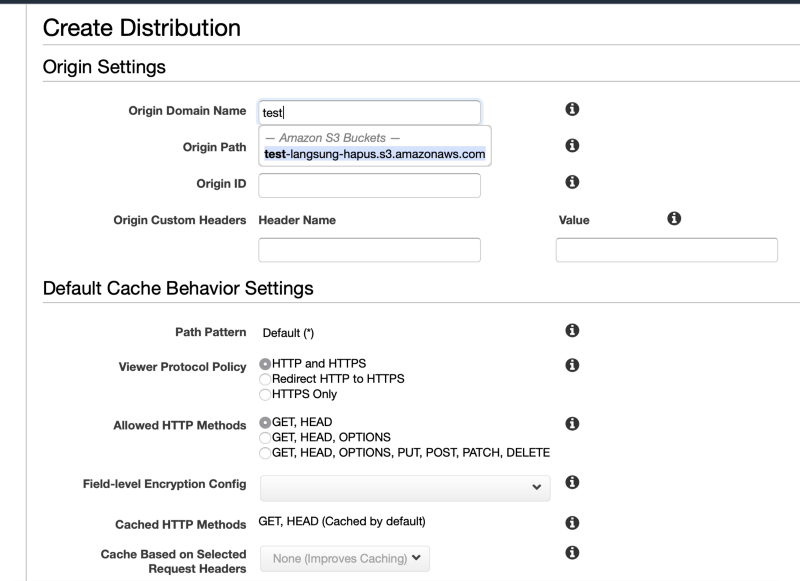Focus the Header Name input box

tap(369, 250)
